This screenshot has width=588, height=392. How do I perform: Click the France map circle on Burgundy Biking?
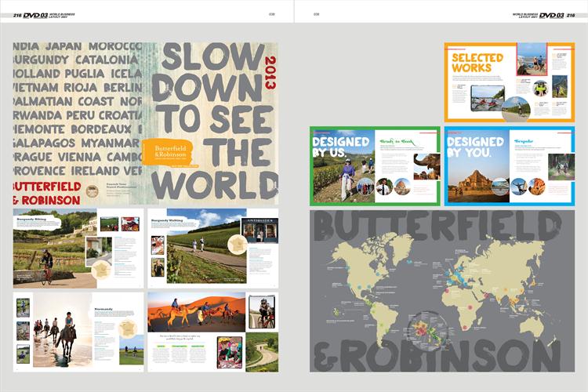point(102,270)
